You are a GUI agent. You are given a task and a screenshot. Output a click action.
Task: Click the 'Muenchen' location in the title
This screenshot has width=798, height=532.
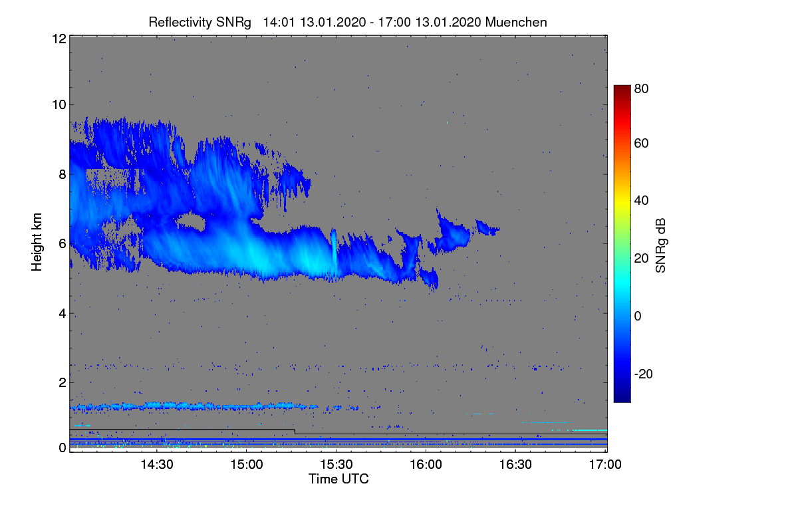point(517,22)
